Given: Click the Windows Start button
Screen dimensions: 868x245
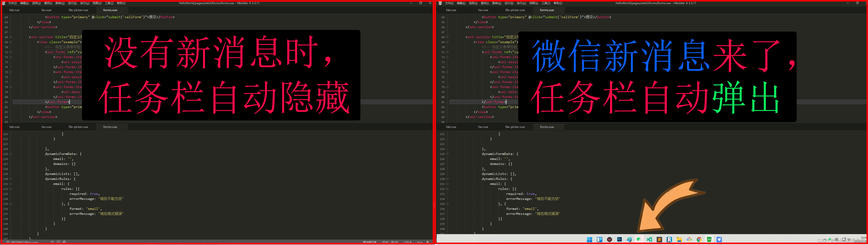Looking at the screenshot, I should coord(590,240).
